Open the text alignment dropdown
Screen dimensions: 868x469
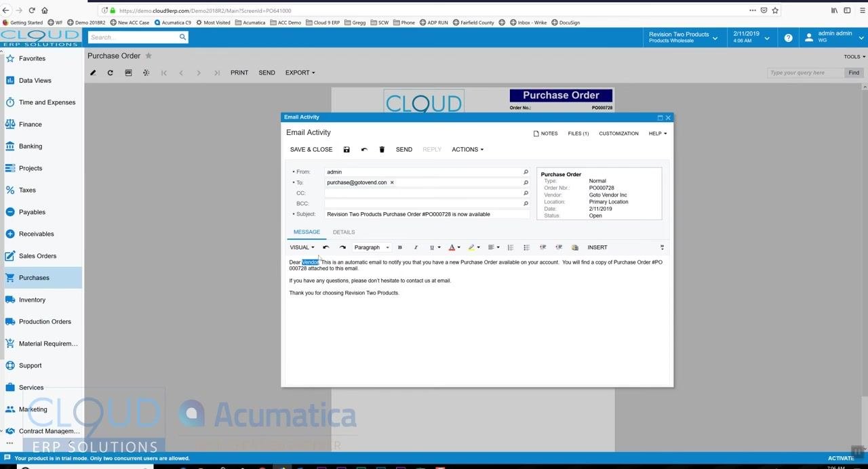(494, 247)
